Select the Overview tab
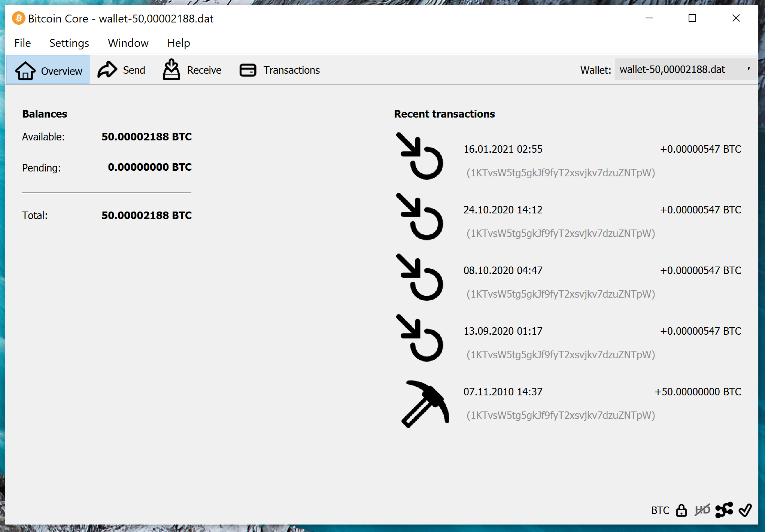Viewport: 765px width, 532px height. 48,70
